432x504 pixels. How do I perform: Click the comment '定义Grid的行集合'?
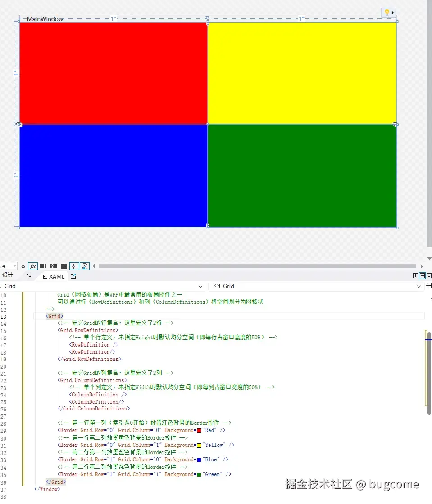point(115,323)
